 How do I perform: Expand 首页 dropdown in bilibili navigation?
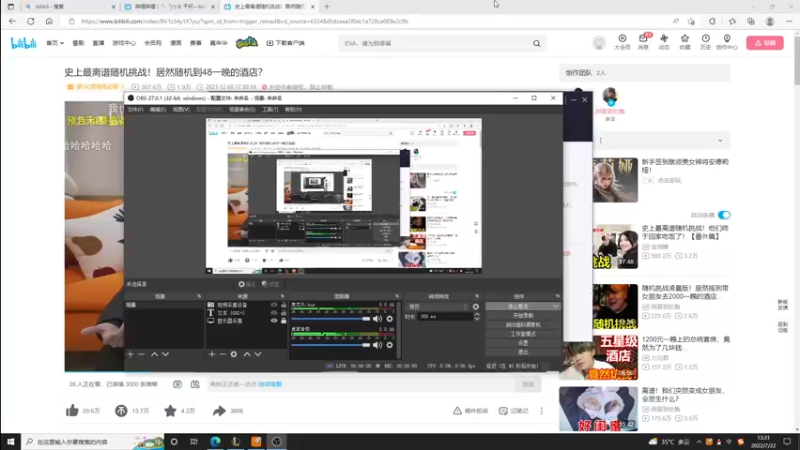(x=55, y=43)
